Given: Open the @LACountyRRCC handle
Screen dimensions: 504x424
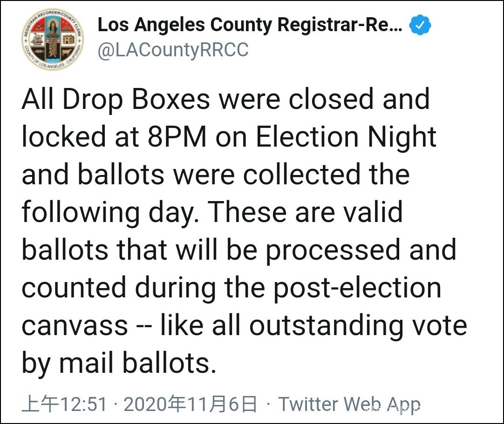Looking at the screenshot, I should 173,50.
